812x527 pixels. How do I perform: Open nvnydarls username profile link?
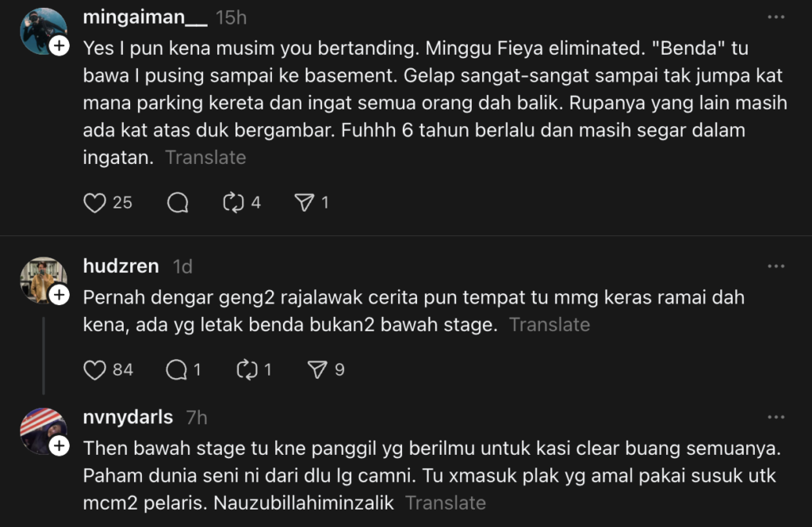click(128, 417)
